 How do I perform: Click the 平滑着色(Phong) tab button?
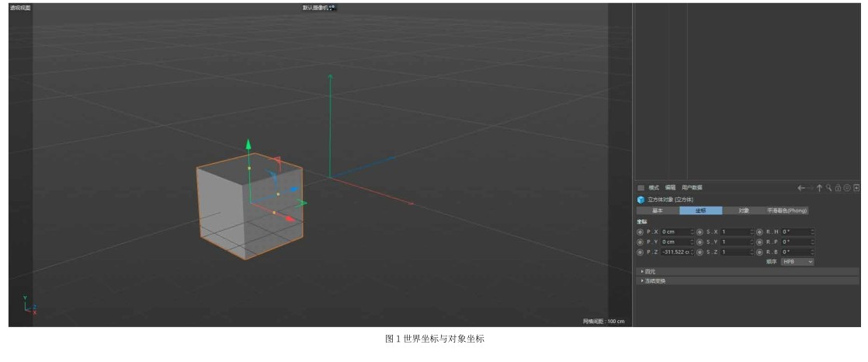(786, 211)
